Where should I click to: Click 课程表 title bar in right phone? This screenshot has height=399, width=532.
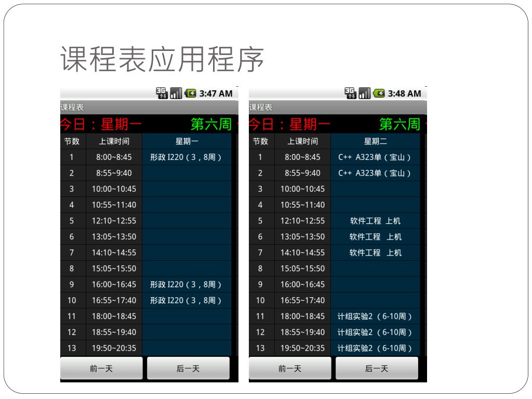tap(338, 107)
